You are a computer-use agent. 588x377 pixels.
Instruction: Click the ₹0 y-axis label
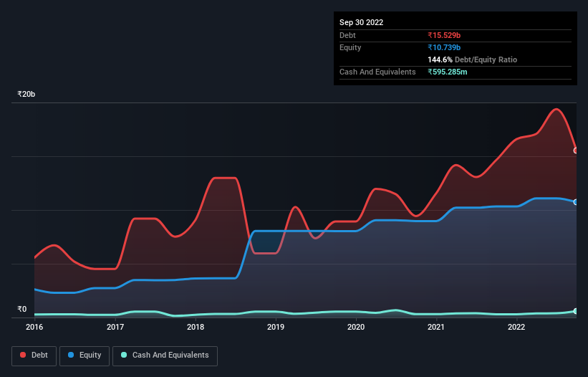[x=22, y=309]
